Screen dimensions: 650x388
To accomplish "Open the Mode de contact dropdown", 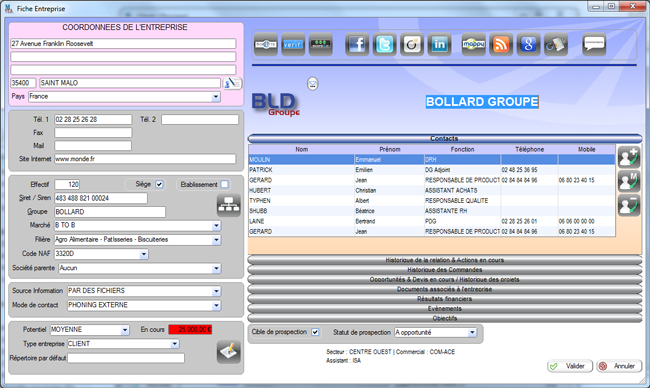I will [216, 306].
